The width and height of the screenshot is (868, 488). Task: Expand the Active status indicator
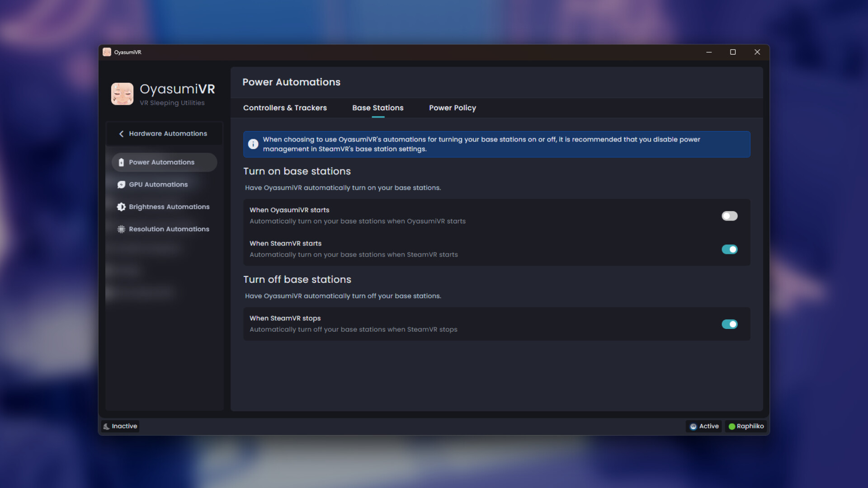pyautogui.click(x=703, y=426)
